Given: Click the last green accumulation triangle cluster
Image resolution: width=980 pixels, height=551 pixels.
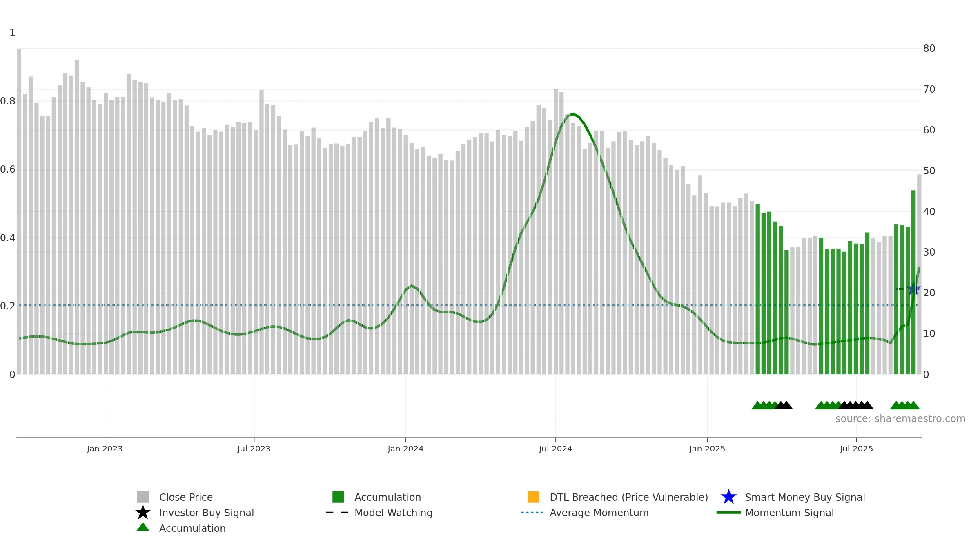Looking at the screenshot, I should 905,405.
